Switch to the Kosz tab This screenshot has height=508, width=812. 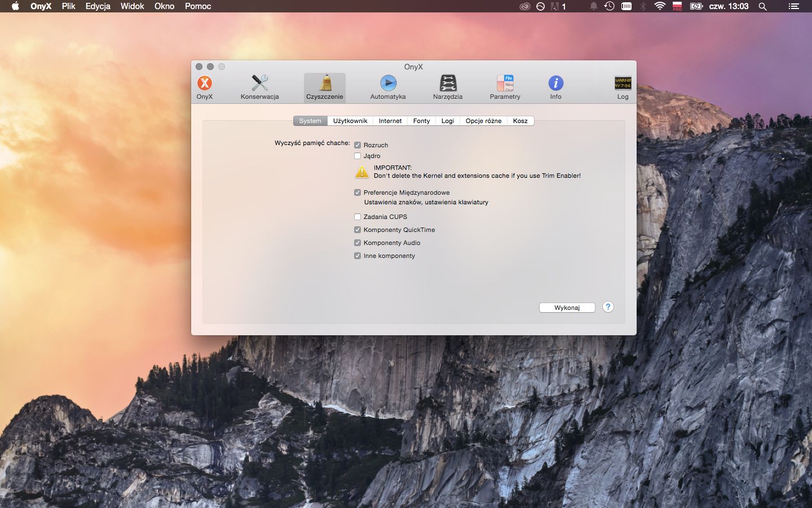point(520,121)
